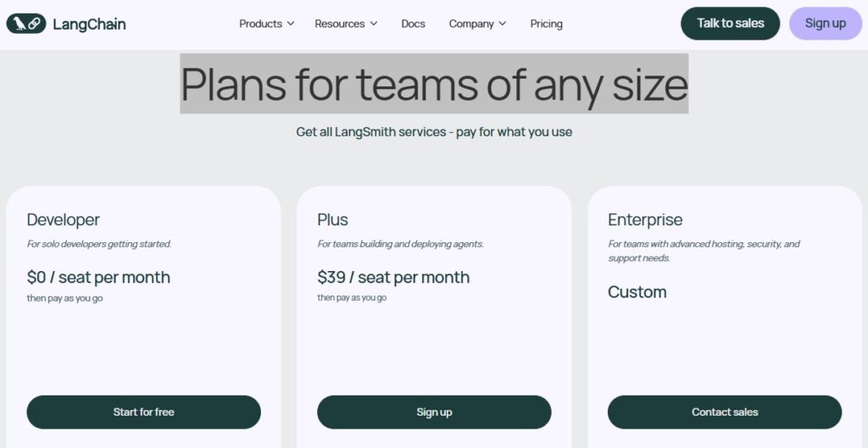Navigate to the Pricing page
Screen dimensions: 868x448
pyautogui.click(x=546, y=24)
